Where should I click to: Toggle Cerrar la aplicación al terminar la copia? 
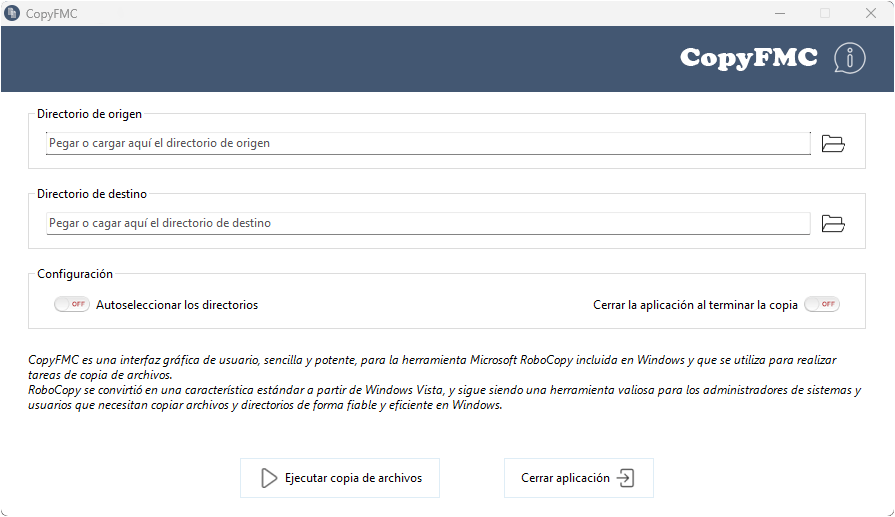pos(822,304)
